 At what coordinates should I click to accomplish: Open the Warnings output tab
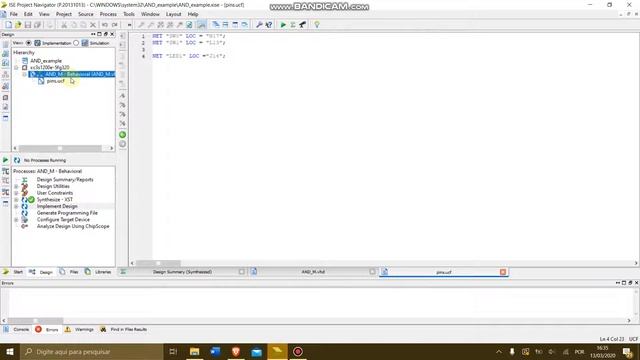(x=80, y=329)
